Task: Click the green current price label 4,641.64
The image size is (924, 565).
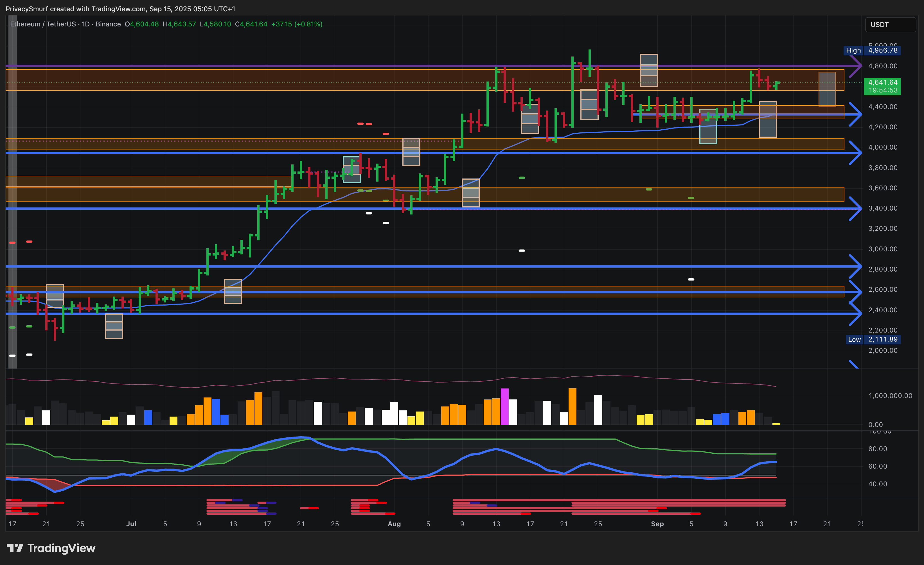Action: (x=882, y=86)
